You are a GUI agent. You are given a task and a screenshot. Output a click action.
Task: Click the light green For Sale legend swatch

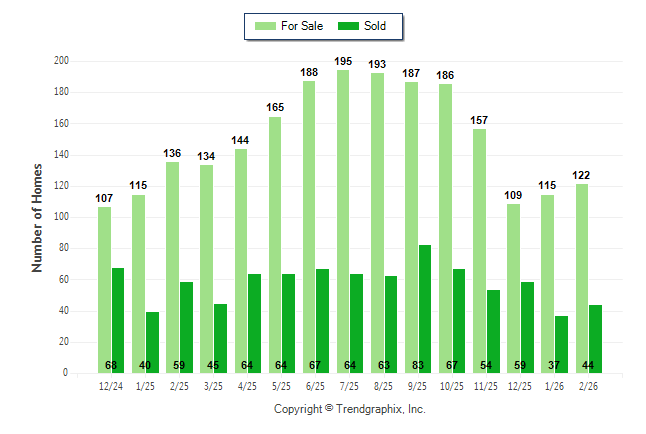[x=266, y=26]
